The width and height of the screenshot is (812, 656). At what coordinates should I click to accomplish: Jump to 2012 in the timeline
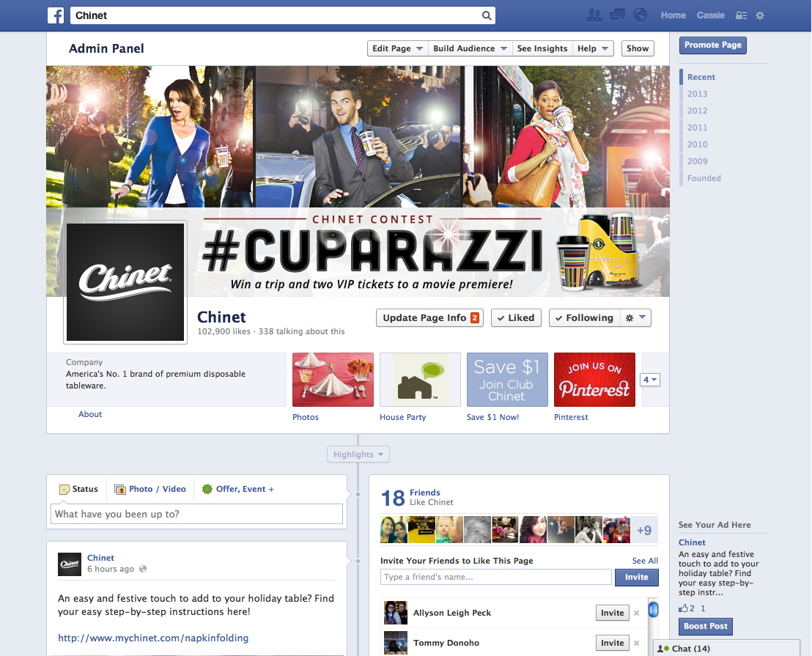click(698, 111)
